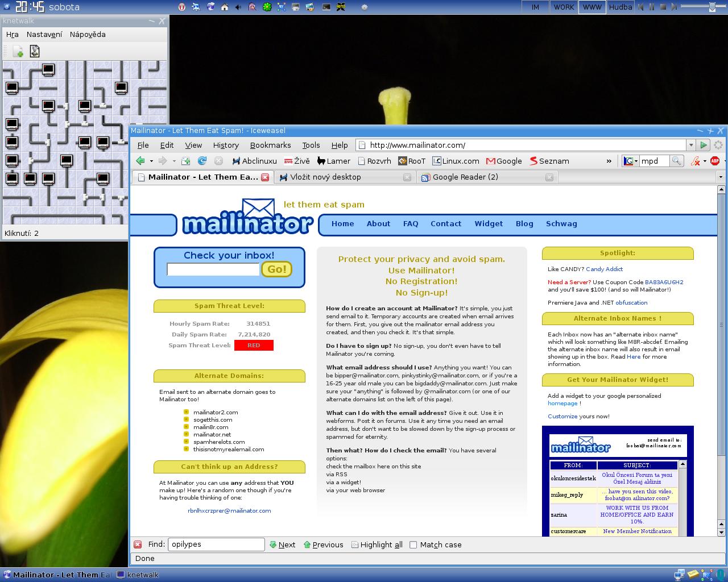
Task: Click the green clover icon in top panel
Action: (267, 7)
